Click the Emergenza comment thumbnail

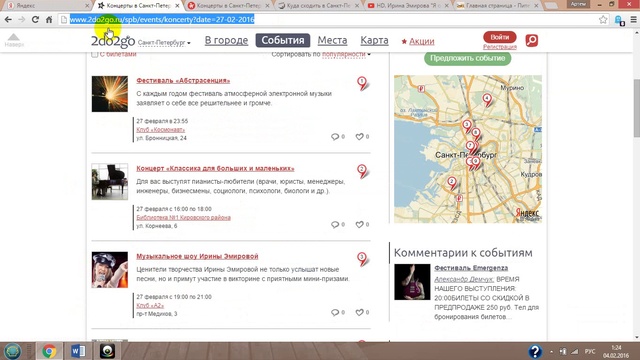pyautogui.click(x=412, y=282)
